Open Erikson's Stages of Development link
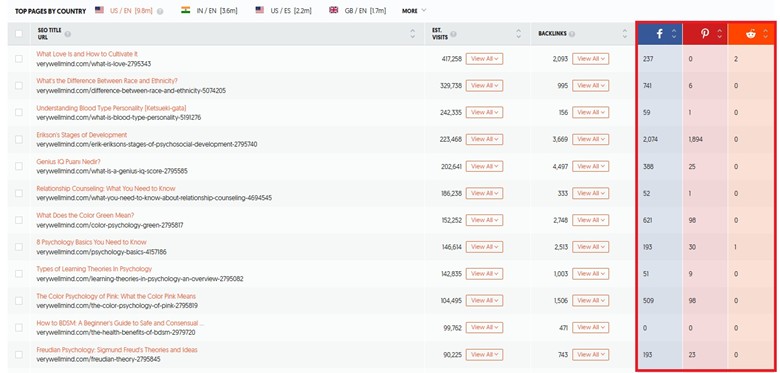 click(x=82, y=135)
